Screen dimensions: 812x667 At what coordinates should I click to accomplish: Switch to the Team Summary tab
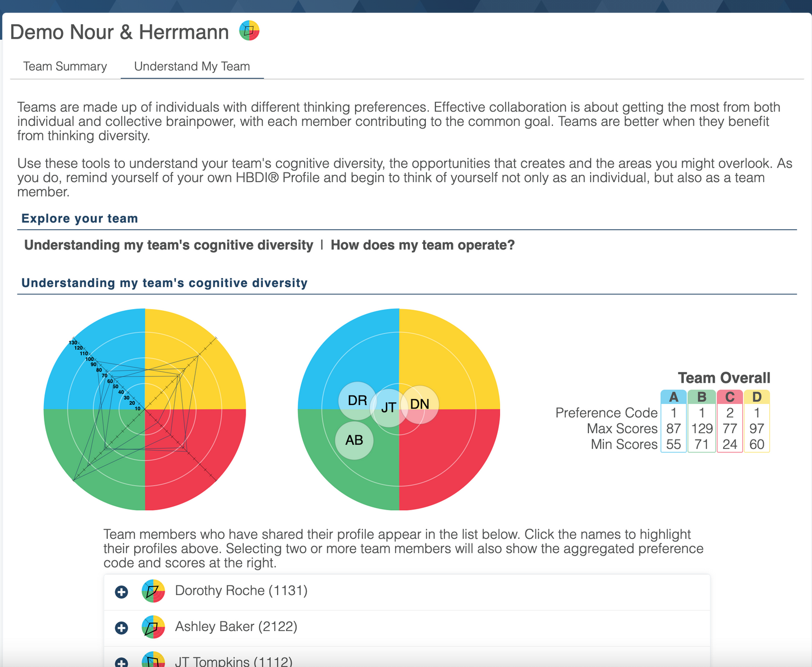[65, 66]
